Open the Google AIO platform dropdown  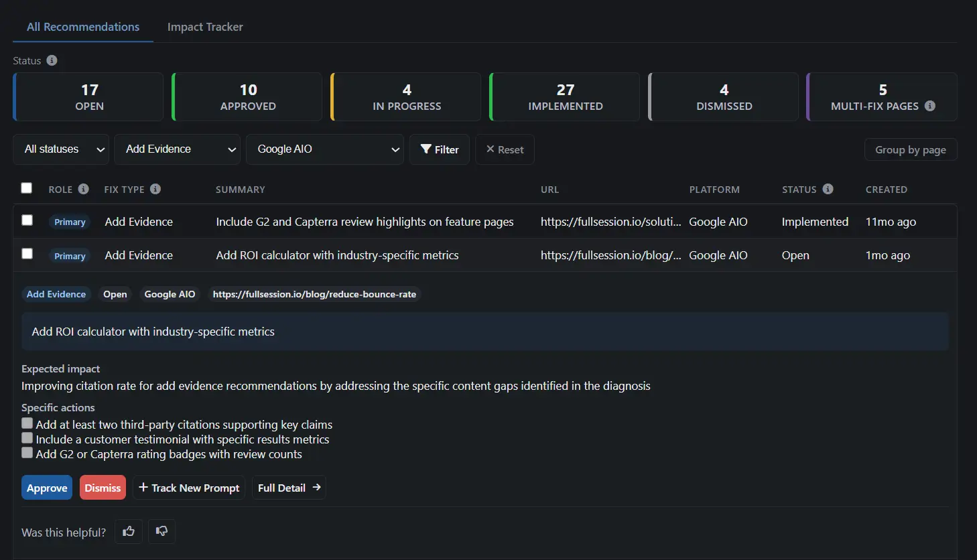pos(325,149)
